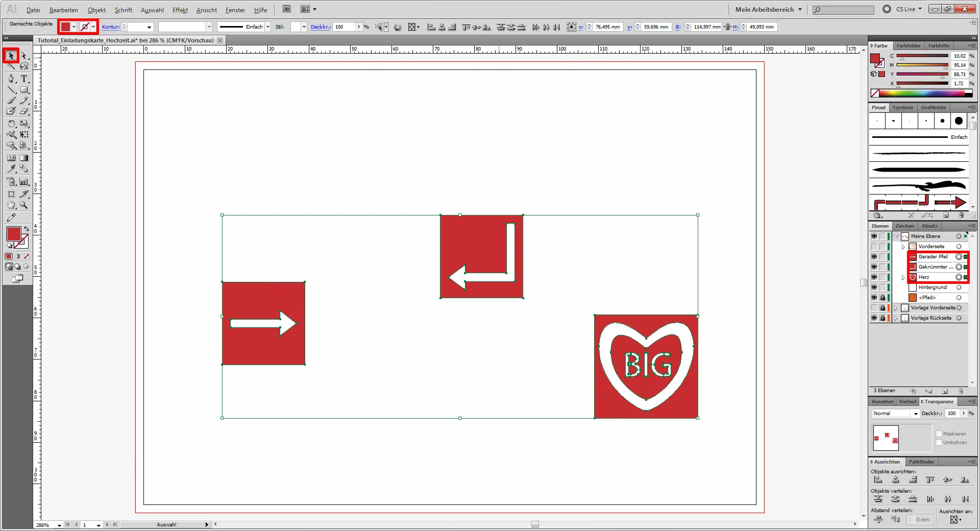Show the hidden Vorderseite layer
980x531 pixels.
(874, 247)
